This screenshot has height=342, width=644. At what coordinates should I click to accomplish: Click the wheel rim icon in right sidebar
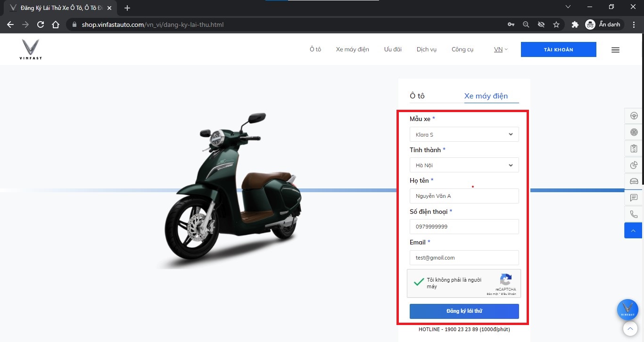click(634, 132)
